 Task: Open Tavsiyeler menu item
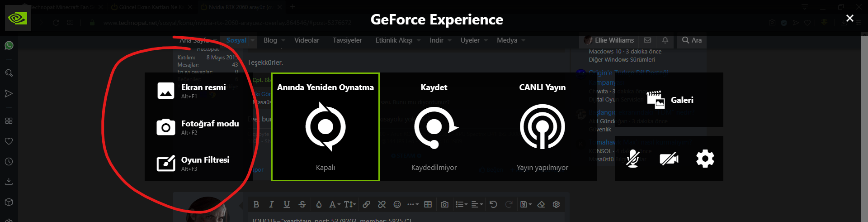(347, 40)
